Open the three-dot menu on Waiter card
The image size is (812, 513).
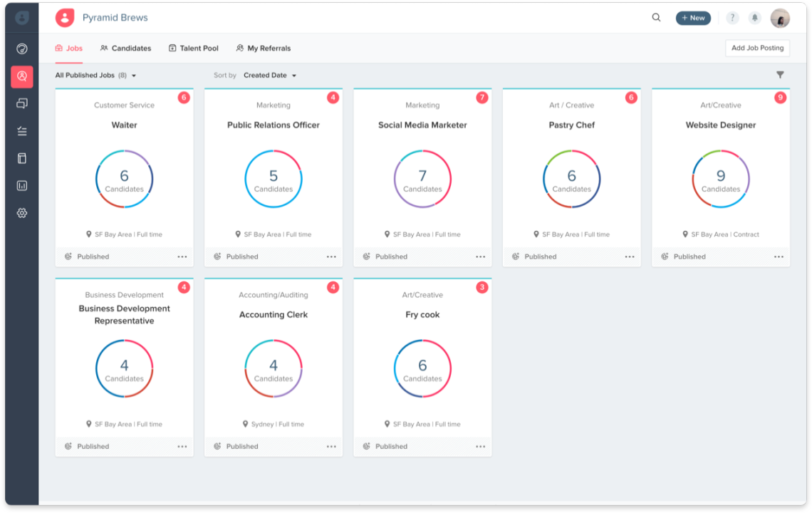pyautogui.click(x=182, y=256)
